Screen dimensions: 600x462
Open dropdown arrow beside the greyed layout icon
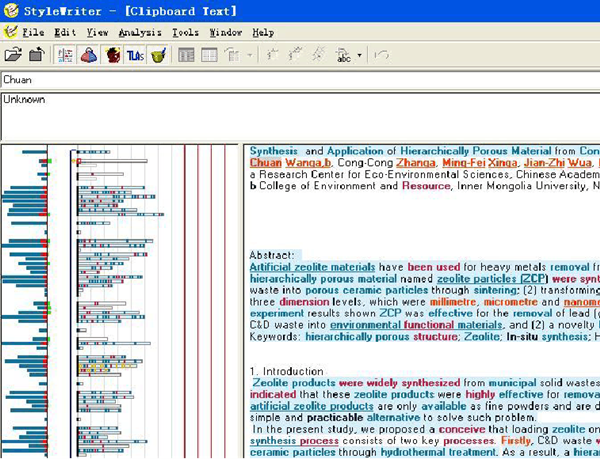click(250, 54)
